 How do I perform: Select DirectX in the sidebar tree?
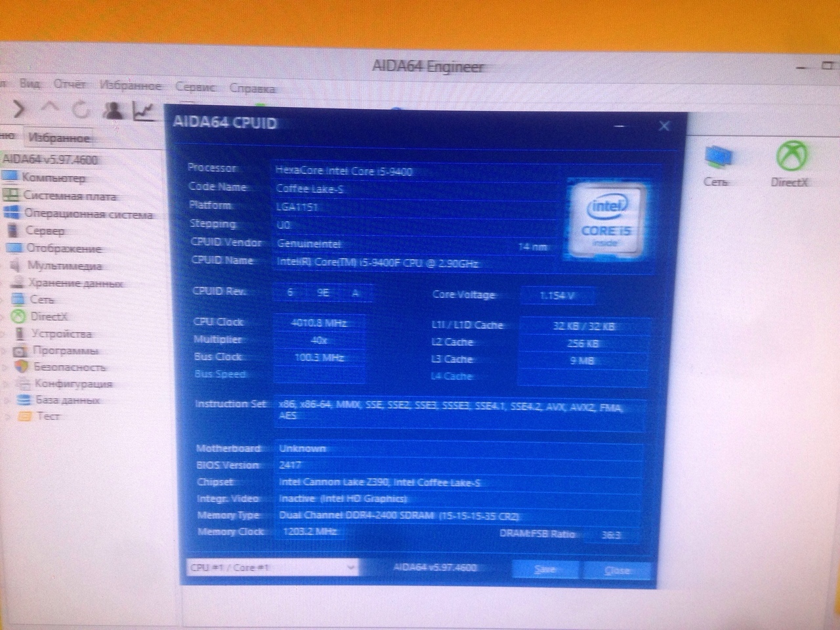(x=49, y=316)
